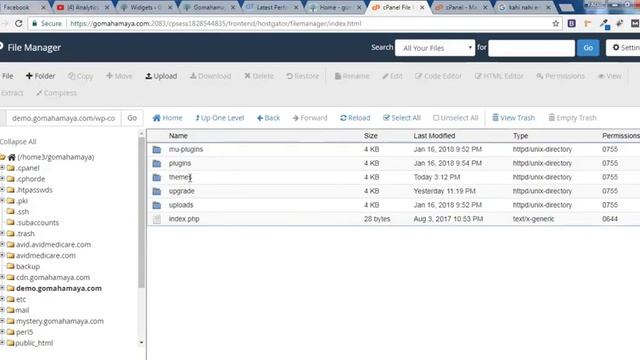Reload the file listing
Screen dimensions: 640x360
click(x=355, y=118)
